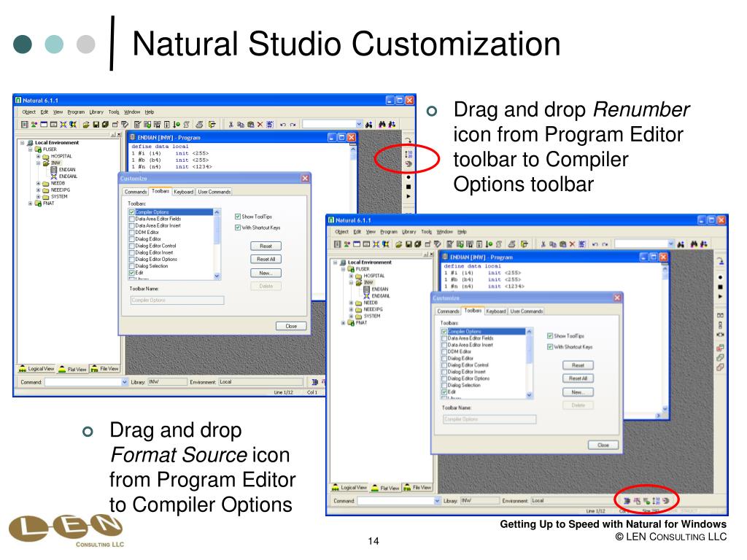
Task: Click the Copy icon in rear Natural window toolbar
Action: (241, 125)
